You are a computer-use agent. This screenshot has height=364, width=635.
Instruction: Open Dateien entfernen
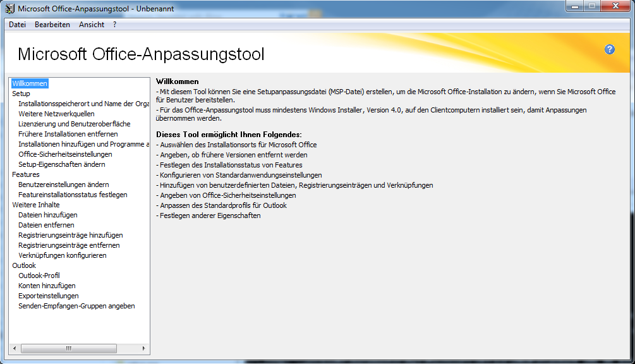point(46,225)
